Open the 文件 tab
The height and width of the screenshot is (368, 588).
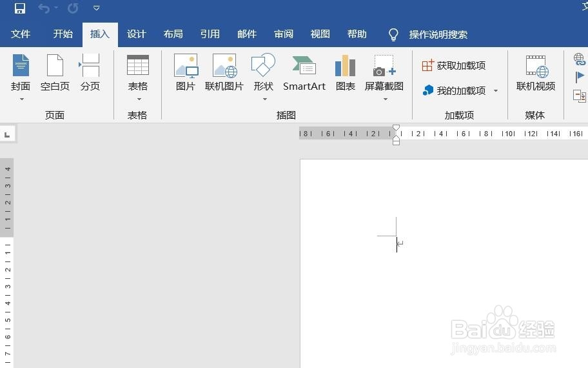pos(21,34)
